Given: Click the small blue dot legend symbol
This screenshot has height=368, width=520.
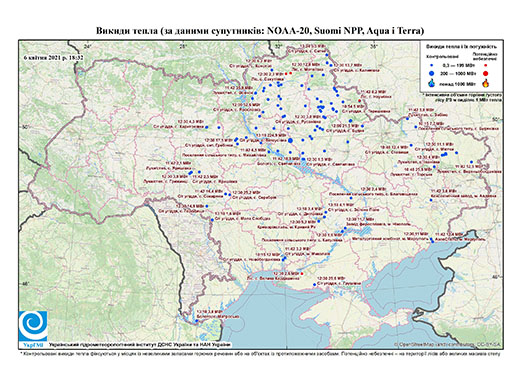Looking at the screenshot, I should point(432,66).
